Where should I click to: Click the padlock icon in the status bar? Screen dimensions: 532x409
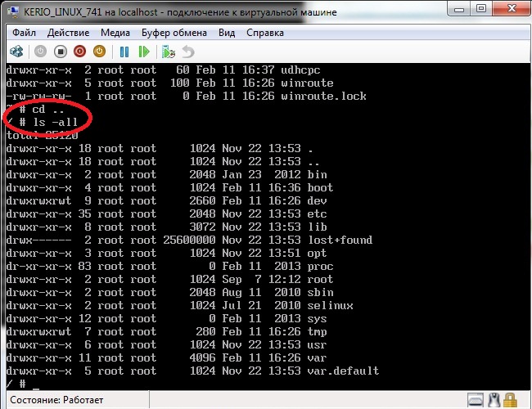coord(512,399)
